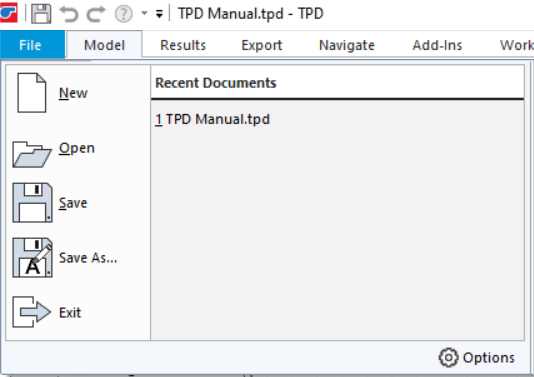Click the TPD application logo icon
This screenshot has width=534, height=377.
9,13
